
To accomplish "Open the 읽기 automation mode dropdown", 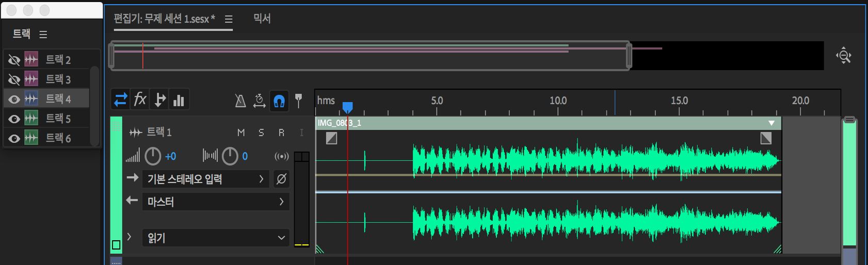I will coord(216,238).
